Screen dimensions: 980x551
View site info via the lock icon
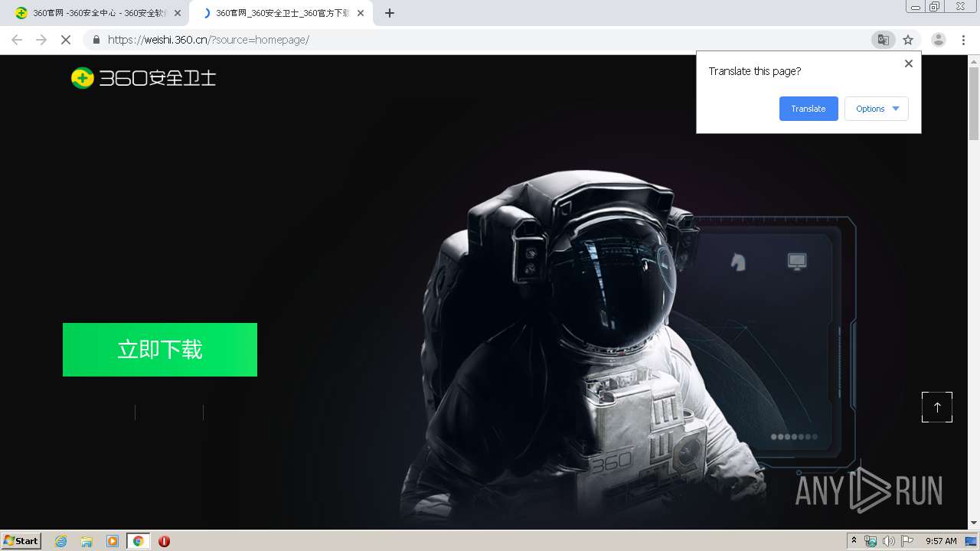96,40
